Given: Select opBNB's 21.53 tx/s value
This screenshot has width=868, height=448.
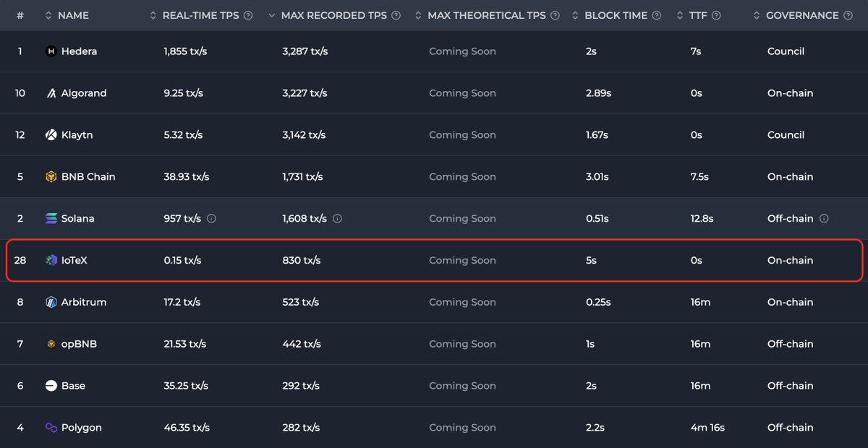Looking at the screenshot, I should click(x=184, y=344).
